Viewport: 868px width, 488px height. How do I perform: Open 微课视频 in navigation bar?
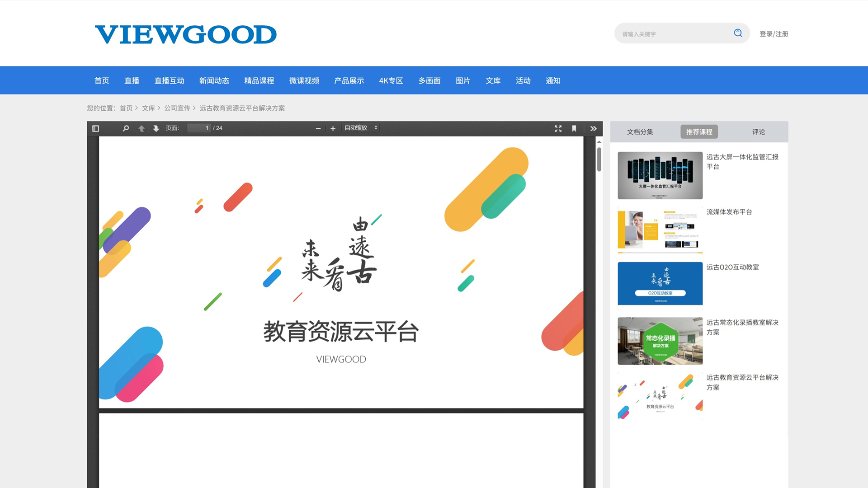click(304, 80)
